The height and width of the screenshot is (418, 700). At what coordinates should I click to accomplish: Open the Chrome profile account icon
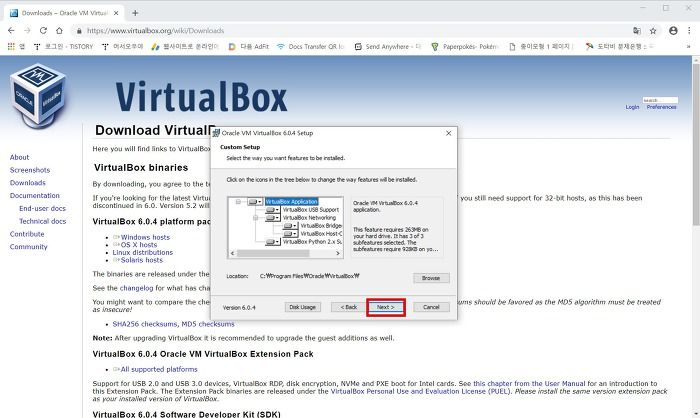coord(673,30)
